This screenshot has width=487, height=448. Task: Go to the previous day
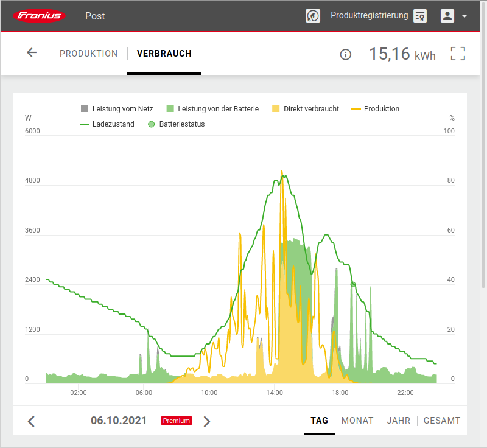[x=32, y=421]
